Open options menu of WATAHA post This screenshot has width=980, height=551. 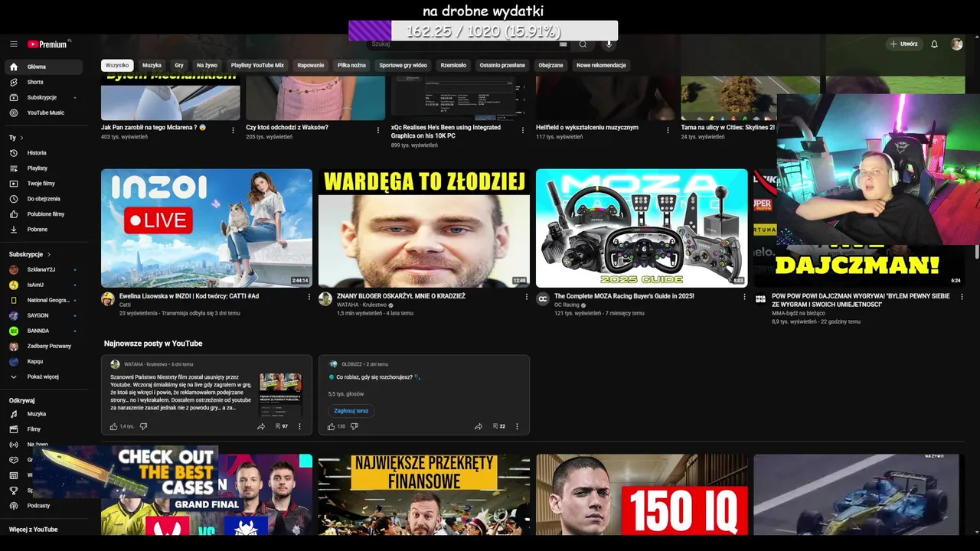pyautogui.click(x=299, y=426)
